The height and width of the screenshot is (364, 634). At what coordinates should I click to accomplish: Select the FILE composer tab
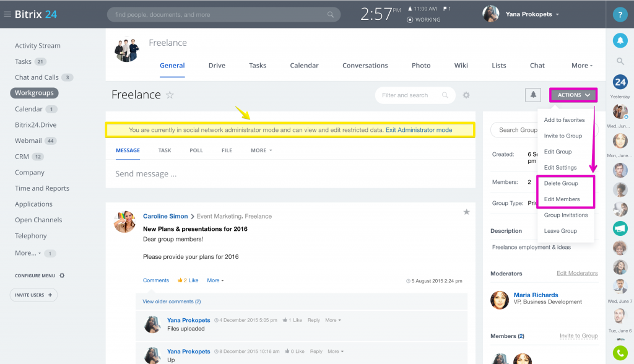tap(227, 150)
